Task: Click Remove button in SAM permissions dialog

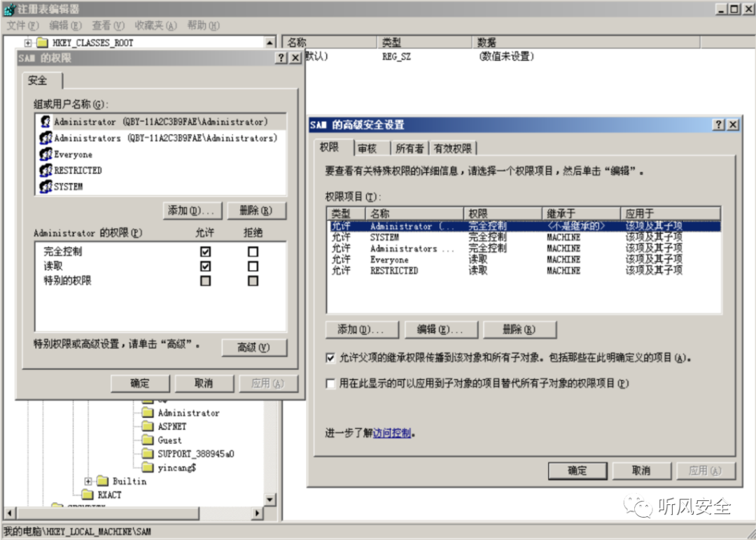Action: [256, 211]
